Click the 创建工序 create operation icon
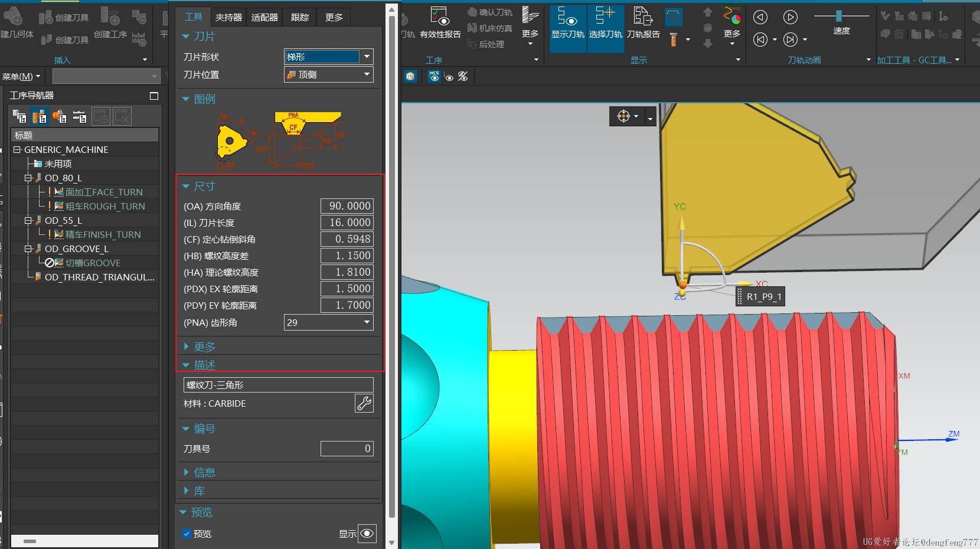 (110, 22)
